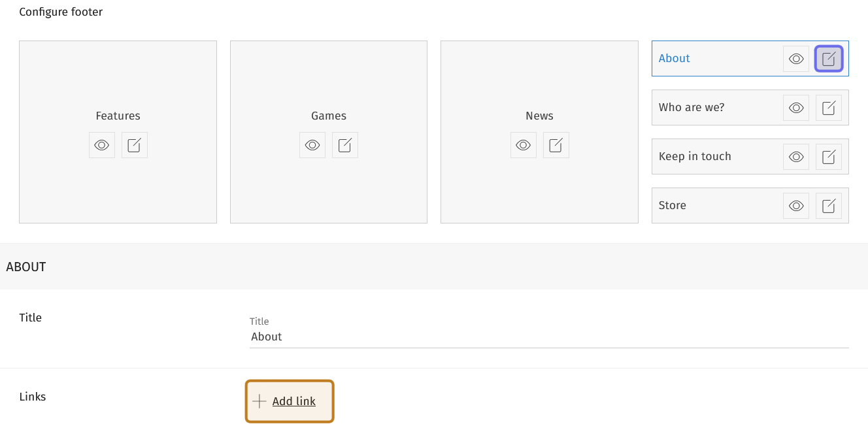Select the About block label
The height and width of the screenshot is (428, 868).
[675, 59]
